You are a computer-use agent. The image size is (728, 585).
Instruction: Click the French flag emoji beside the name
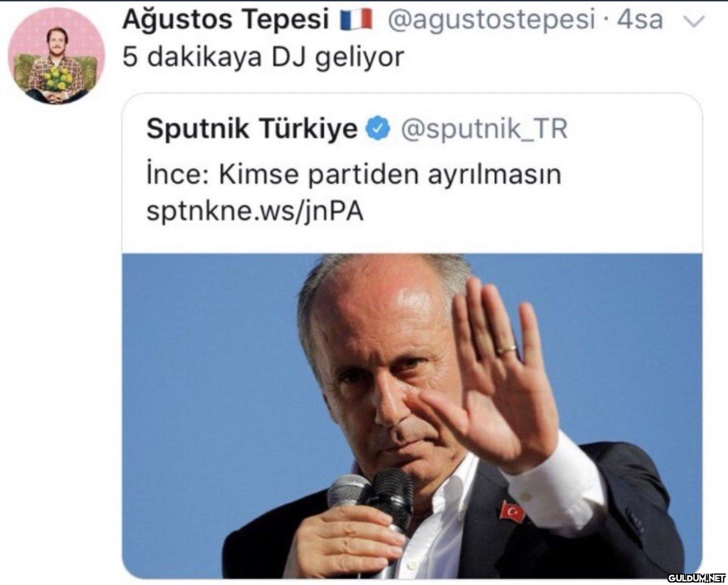coord(356,21)
